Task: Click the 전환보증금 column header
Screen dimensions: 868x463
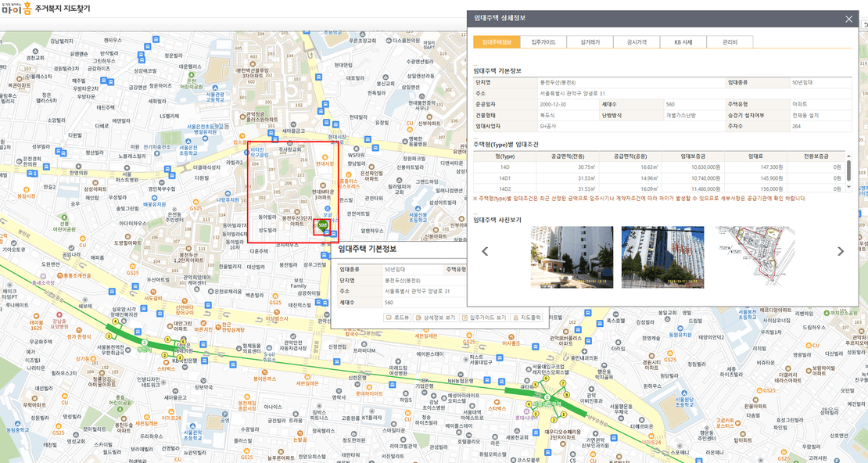Action: [x=816, y=156]
